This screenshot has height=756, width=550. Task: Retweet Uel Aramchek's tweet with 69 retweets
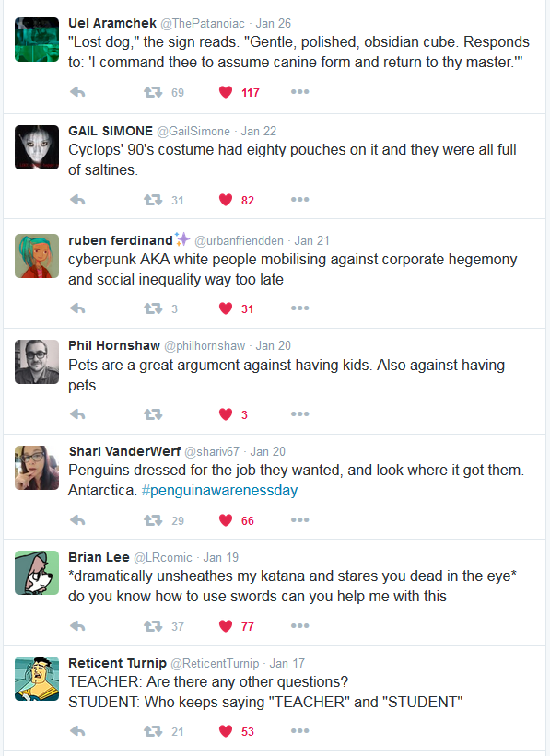(x=153, y=92)
